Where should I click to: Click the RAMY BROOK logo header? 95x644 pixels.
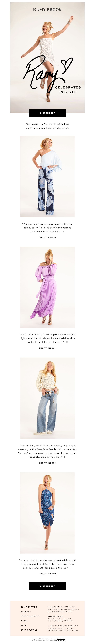point(47,9)
